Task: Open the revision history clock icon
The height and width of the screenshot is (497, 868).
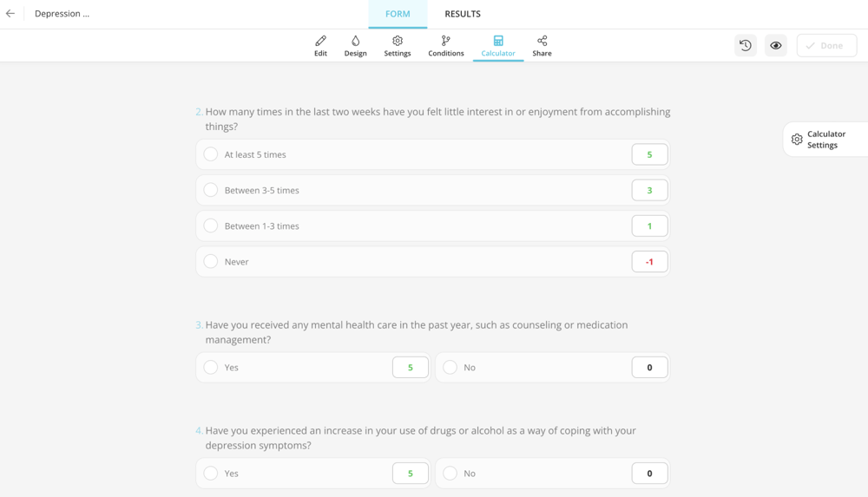Action: pyautogui.click(x=746, y=46)
